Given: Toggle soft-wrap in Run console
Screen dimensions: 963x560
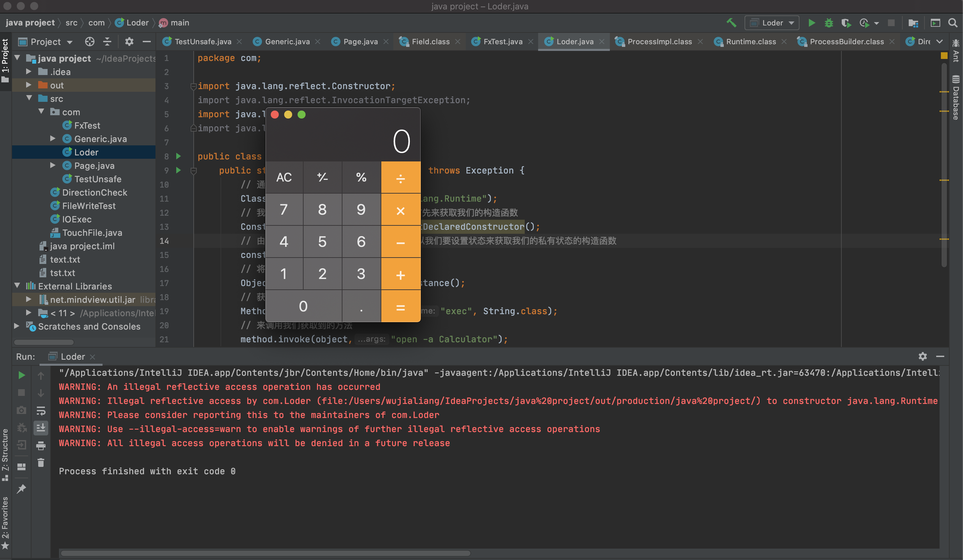Looking at the screenshot, I should click(41, 411).
